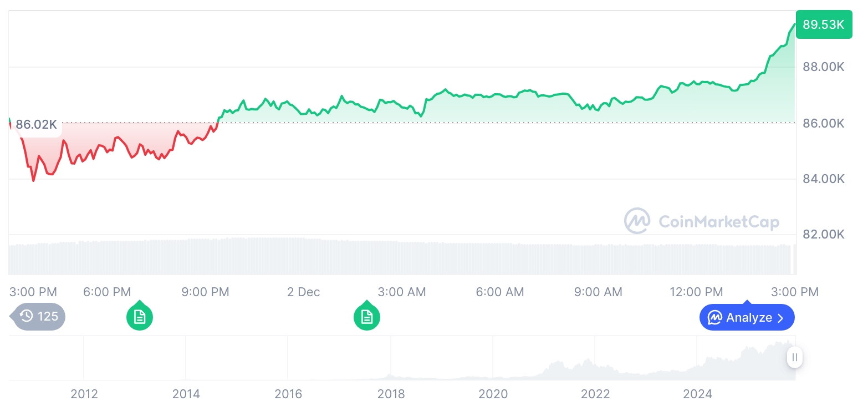Jump to 2022 on the overview timeline

click(x=595, y=394)
